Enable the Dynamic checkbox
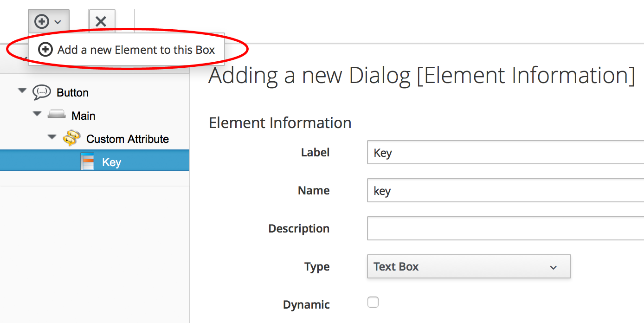This screenshot has width=644, height=323. click(373, 303)
